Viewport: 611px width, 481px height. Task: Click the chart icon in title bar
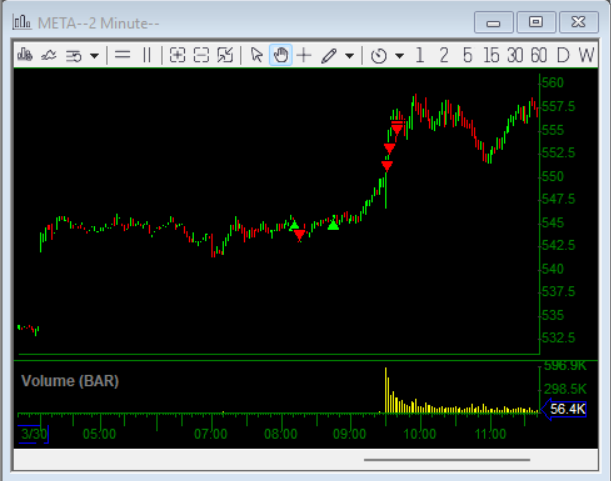[21, 22]
